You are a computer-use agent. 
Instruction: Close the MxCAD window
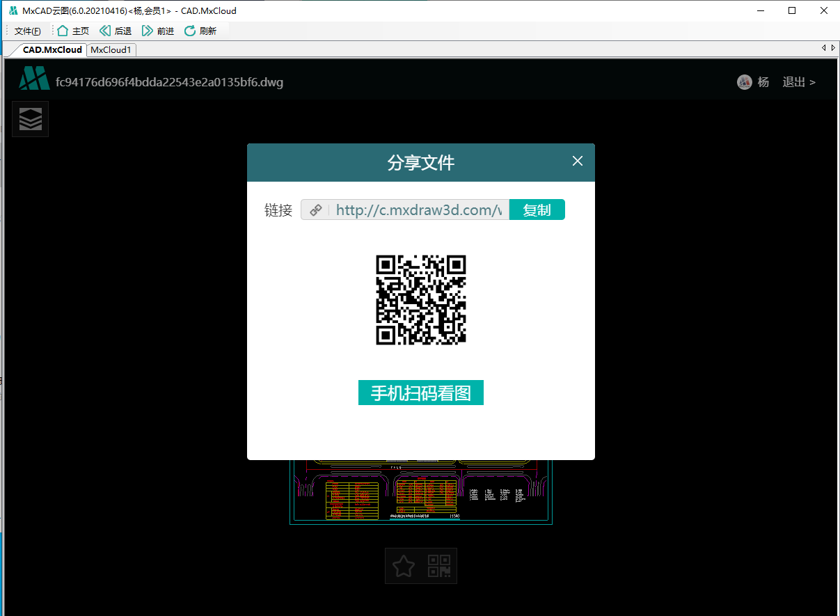pos(824,10)
